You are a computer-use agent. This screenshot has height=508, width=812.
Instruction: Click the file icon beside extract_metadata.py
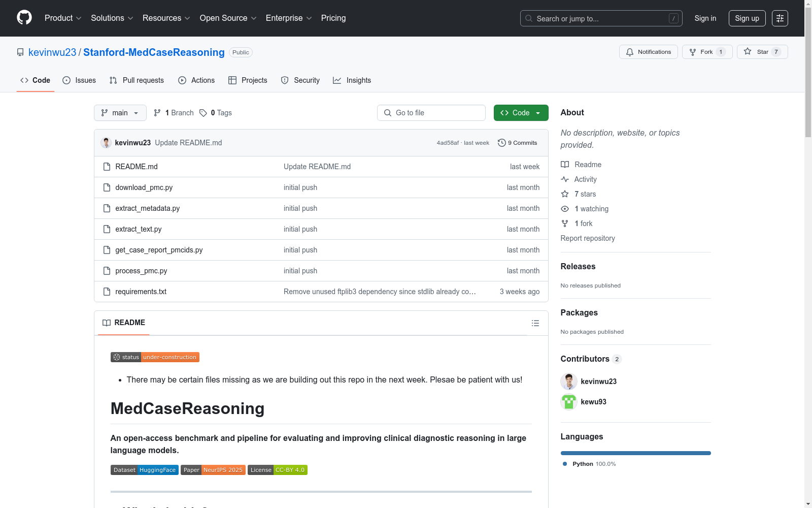[107, 208]
